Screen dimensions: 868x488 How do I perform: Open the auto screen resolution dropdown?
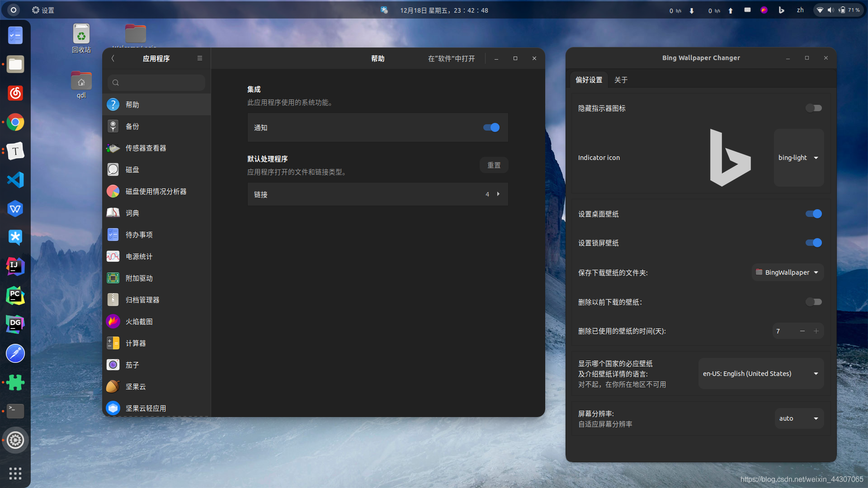[x=799, y=418]
